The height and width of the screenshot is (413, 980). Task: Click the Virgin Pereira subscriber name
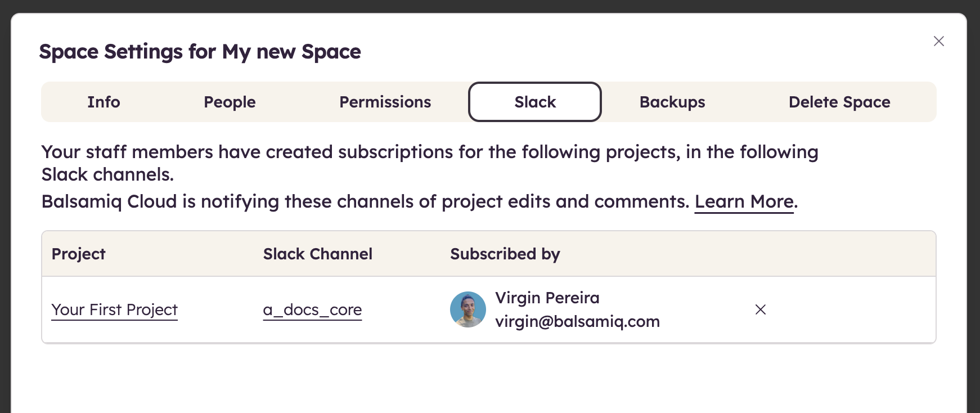point(547,298)
